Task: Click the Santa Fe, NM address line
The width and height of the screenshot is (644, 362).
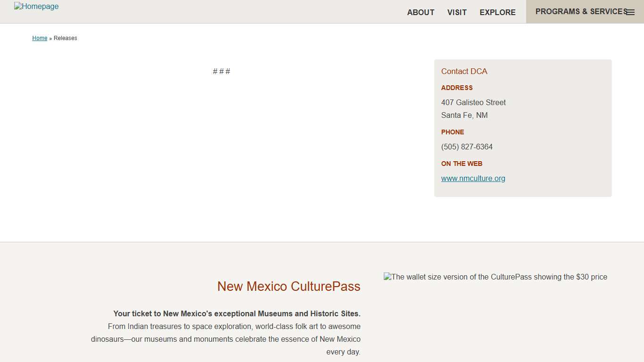Action: click(464, 115)
